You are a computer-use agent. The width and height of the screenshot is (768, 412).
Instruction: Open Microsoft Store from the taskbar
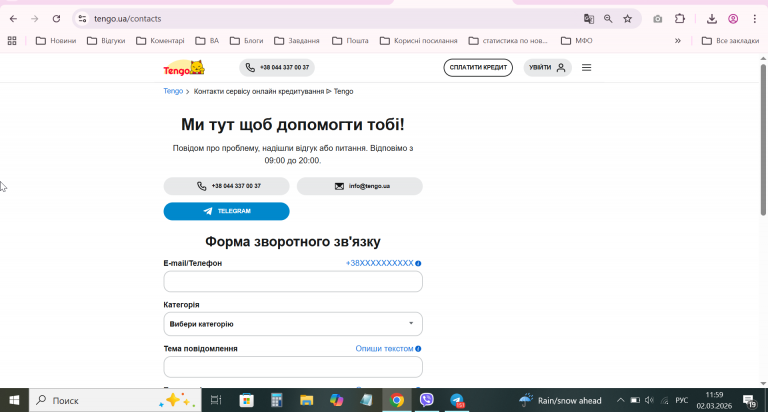(x=246, y=400)
